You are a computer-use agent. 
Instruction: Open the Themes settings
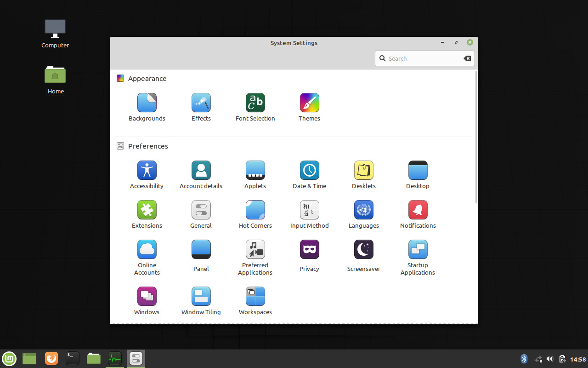pyautogui.click(x=310, y=107)
